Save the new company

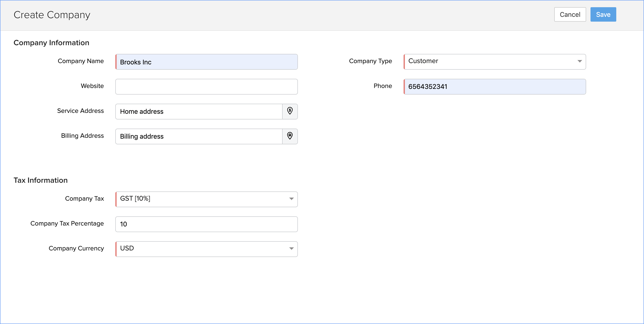[x=603, y=14]
